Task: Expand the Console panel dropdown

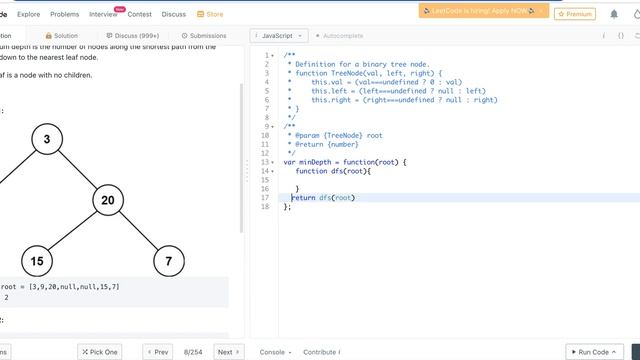Action: (x=276, y=352)
